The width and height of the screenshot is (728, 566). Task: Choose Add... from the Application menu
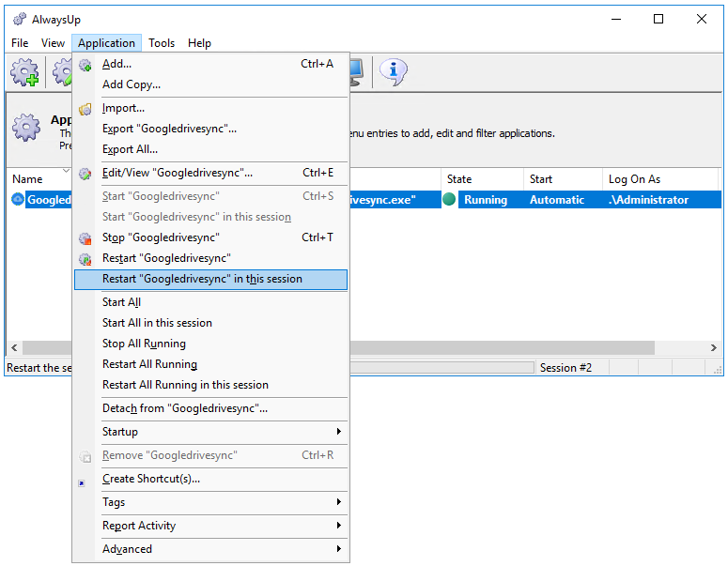(210, 64)
